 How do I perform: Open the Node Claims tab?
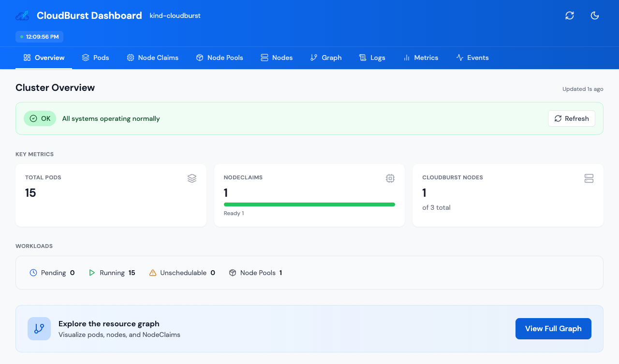[x=152, y=58]
